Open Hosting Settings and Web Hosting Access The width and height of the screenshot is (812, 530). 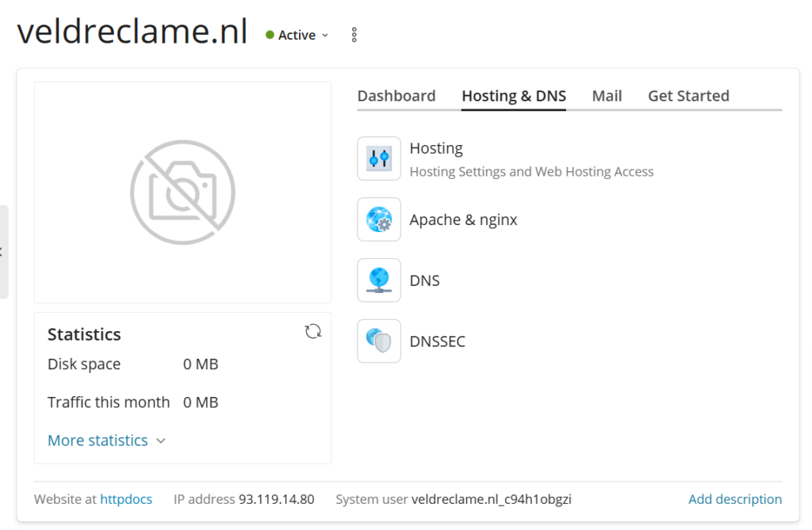531,171
